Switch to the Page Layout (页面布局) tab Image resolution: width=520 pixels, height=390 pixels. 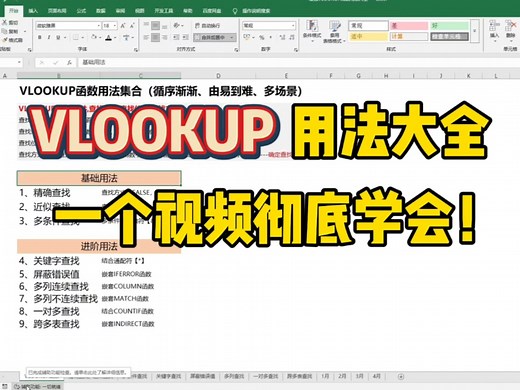click(57, 11)
